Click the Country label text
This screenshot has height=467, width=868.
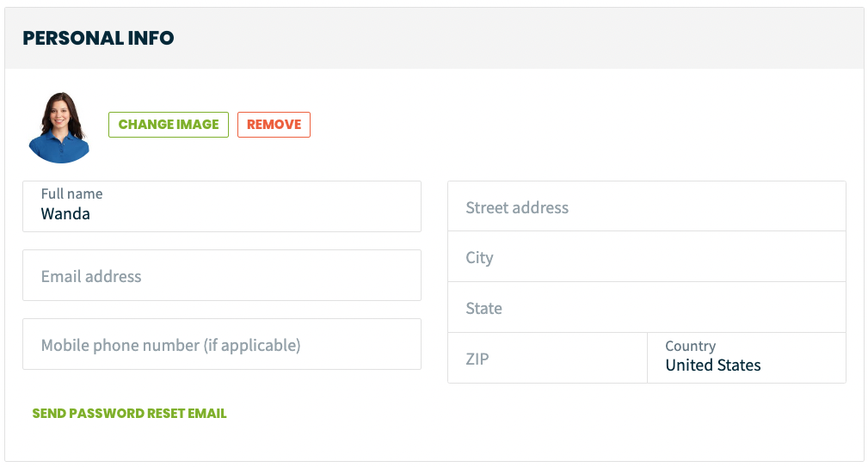coord(690,346)
